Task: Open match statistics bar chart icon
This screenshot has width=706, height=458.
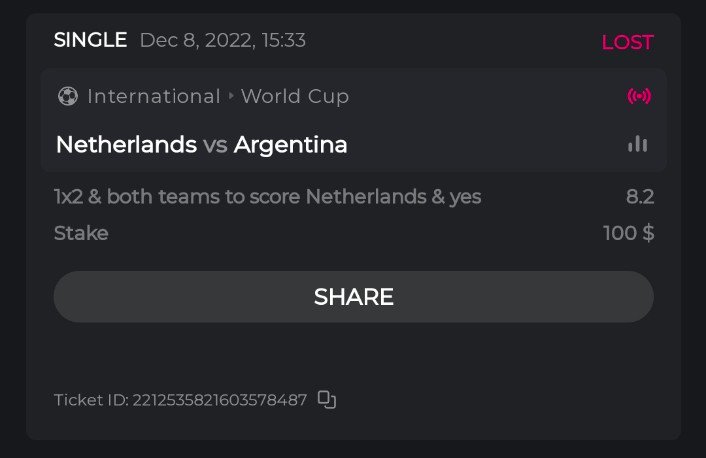Action: click(637, 145)
